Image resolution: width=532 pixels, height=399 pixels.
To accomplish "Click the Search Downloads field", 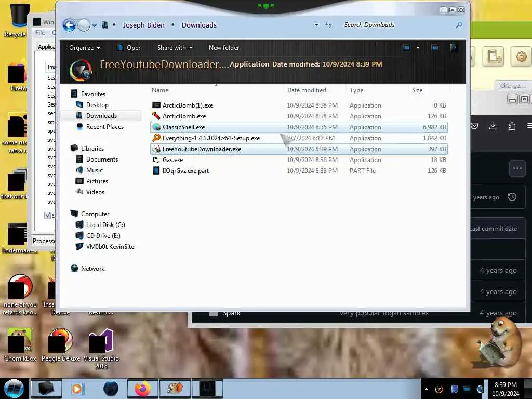I will tap(397, 25).
